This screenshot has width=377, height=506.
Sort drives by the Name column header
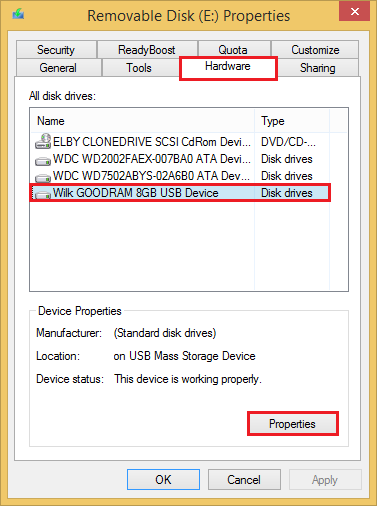tap(142, 121)
